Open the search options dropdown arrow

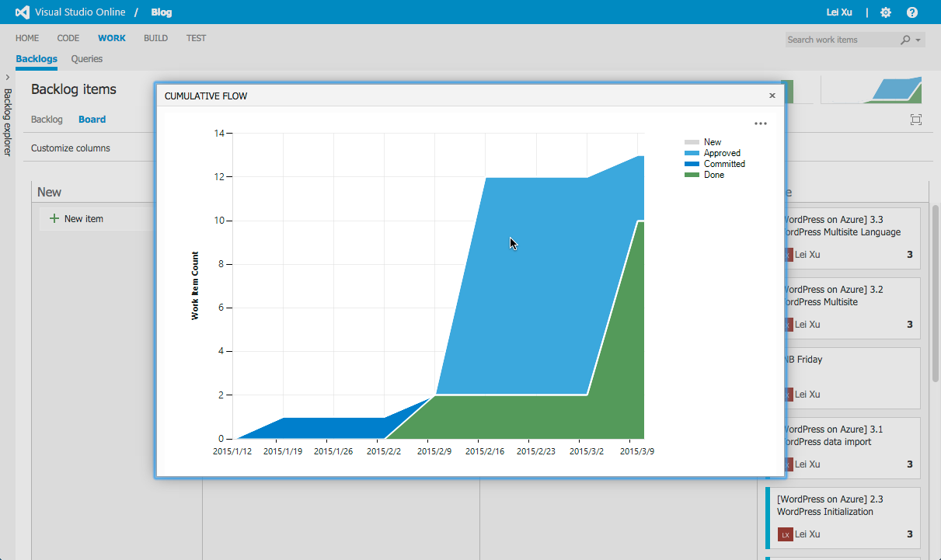918,40
